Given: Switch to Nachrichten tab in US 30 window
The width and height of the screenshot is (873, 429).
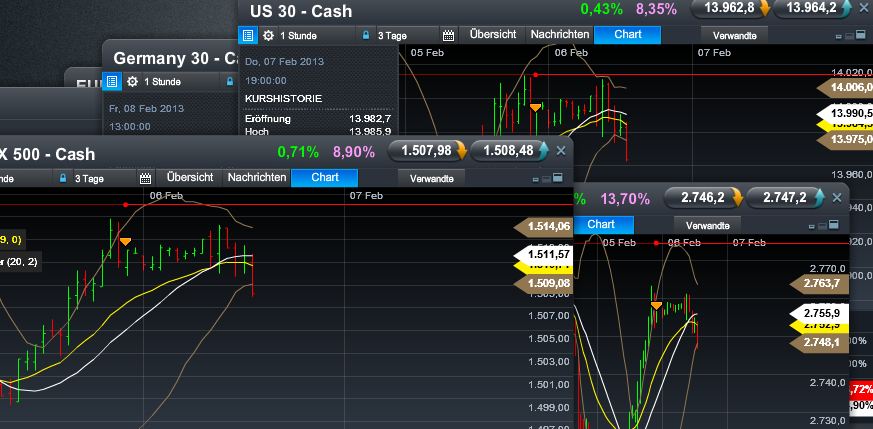Looking at the screenshot, I should (560, 34).
